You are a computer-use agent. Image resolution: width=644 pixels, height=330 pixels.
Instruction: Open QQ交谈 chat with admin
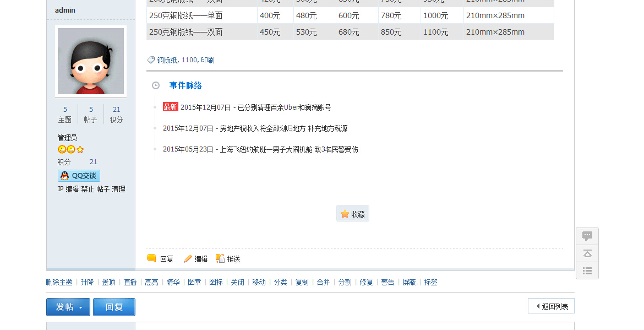[79, 176]
